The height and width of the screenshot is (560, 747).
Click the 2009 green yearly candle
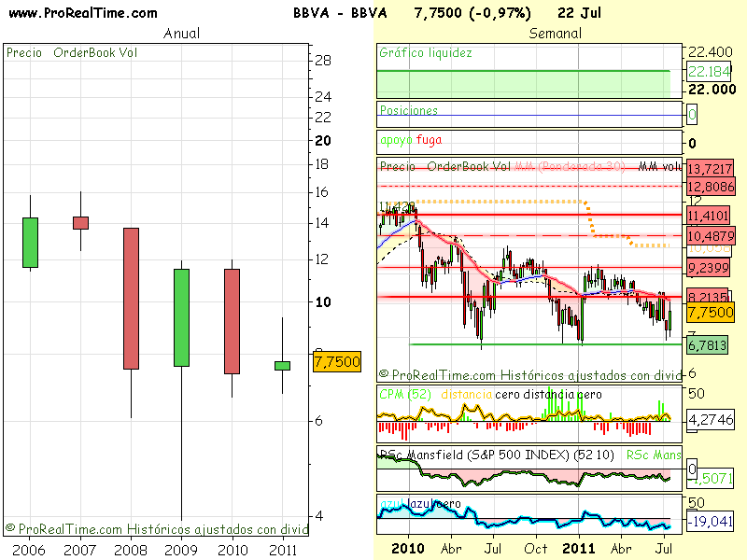[181, 317]
